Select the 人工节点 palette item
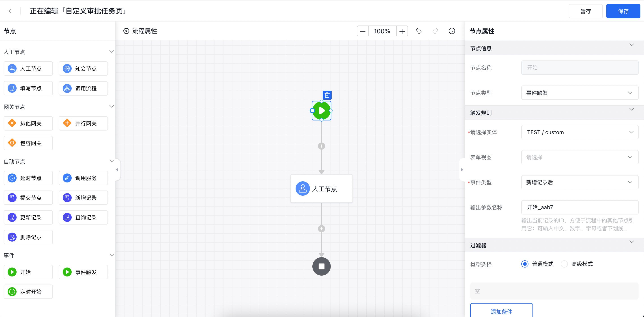Screen dimensions: 644x317 pos(28,69)
